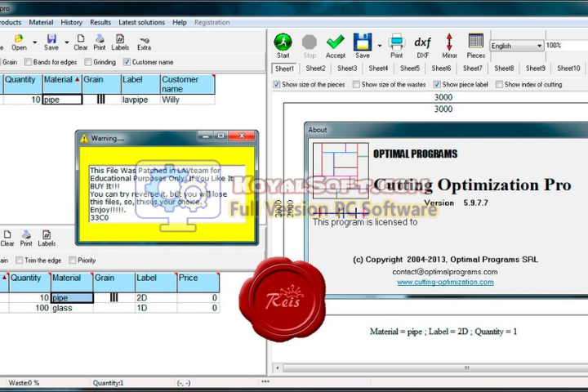Click the Extra key icon
The width and height of the screenshot is (588, 392).
[144, 40]
